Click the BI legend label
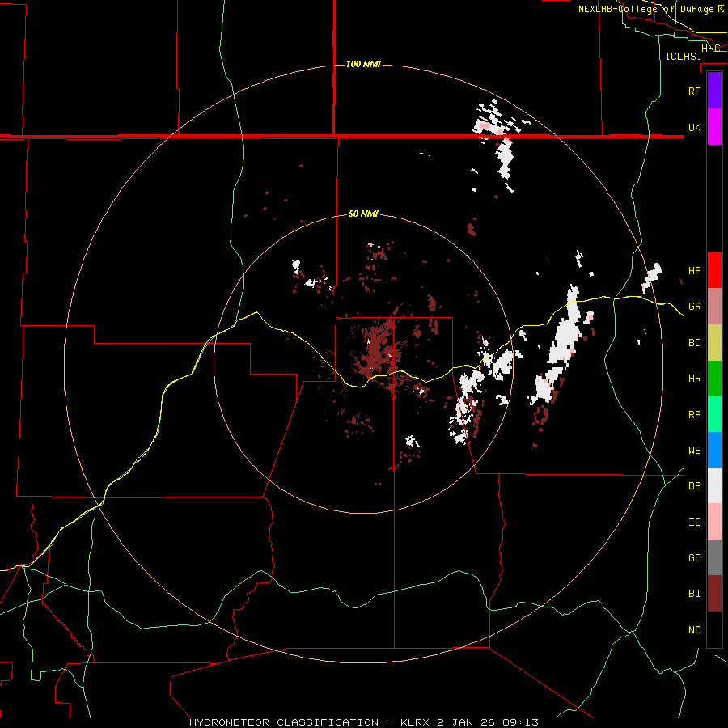 pyautogui.click(x=695, y=594)
